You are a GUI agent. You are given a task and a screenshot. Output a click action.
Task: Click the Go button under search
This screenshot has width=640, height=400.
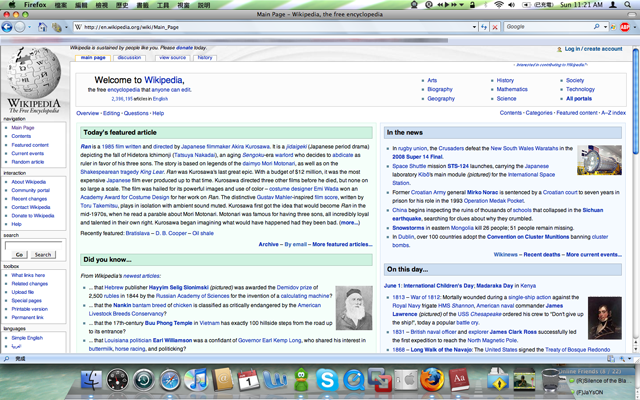tap(19, 254)
